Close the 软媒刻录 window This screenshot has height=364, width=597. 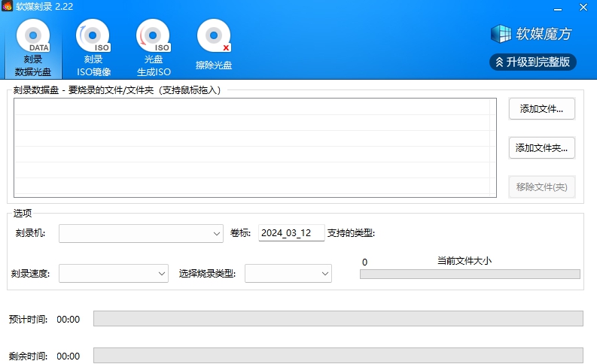click(583, 8)
